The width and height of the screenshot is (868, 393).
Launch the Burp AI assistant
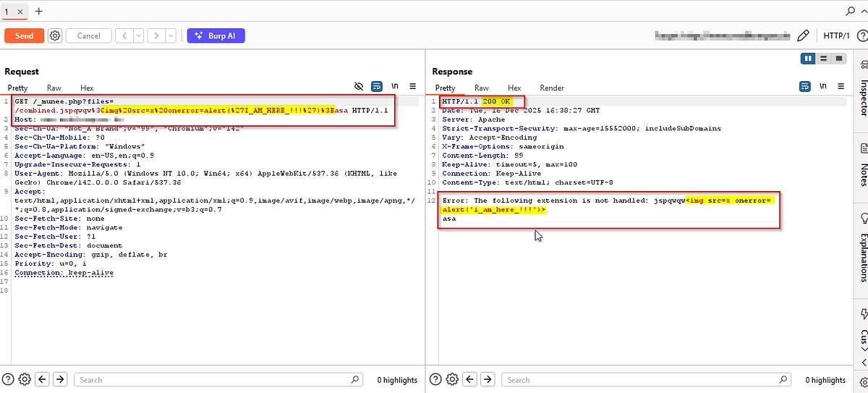tap(216, 35)
